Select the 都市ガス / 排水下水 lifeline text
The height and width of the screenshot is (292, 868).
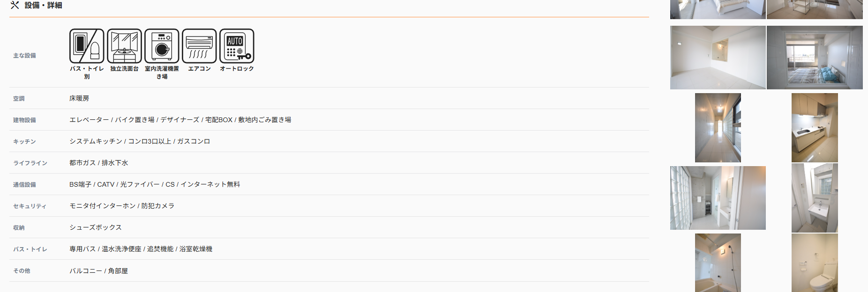pyautogui.click(x=98, y=163)
